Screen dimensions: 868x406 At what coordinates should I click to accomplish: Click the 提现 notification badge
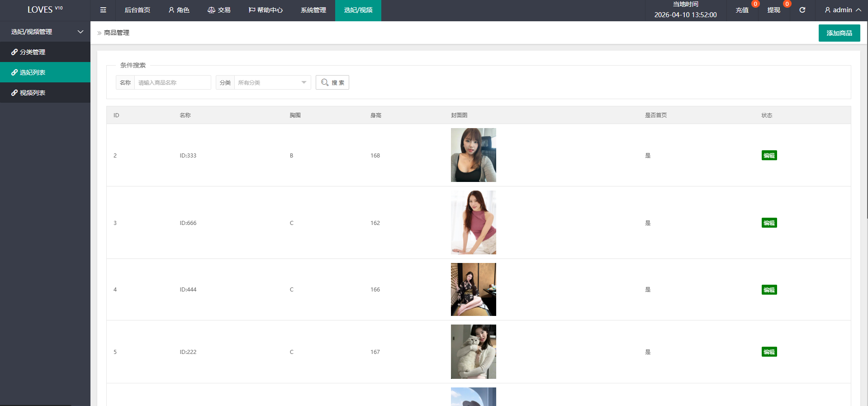pos(787,4)
